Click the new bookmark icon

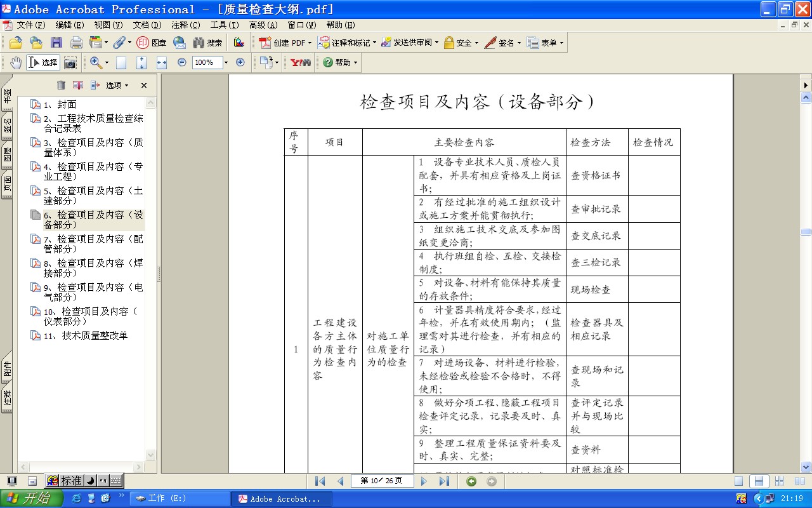tap(78, 85)
